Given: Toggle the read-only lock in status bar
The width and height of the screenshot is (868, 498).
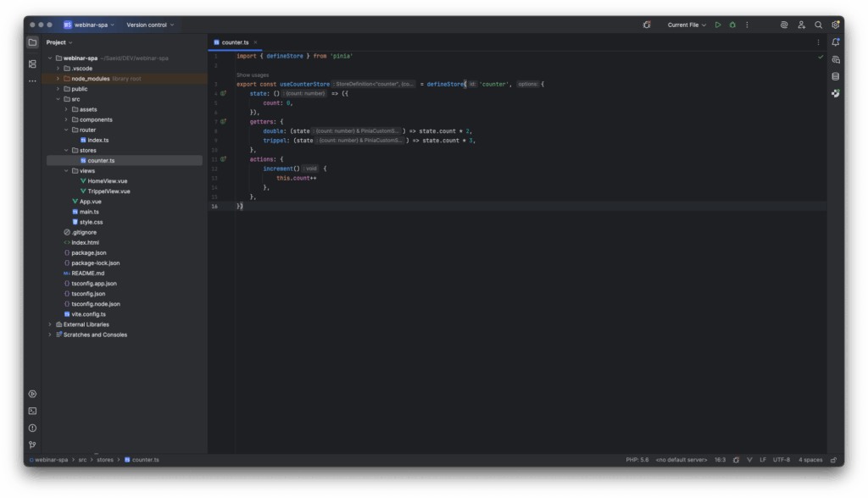Looking at the screenshot, I should (832, 460).
